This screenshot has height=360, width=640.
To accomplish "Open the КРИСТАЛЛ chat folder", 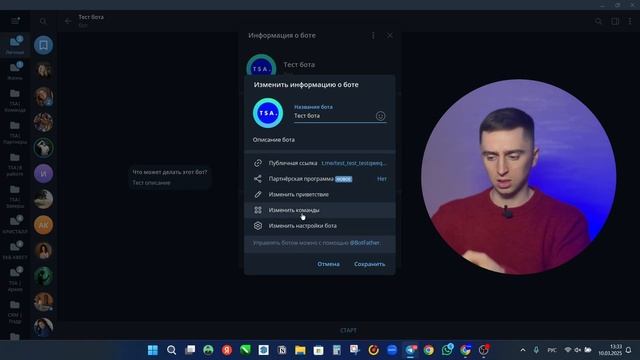I will click(15, 224).
